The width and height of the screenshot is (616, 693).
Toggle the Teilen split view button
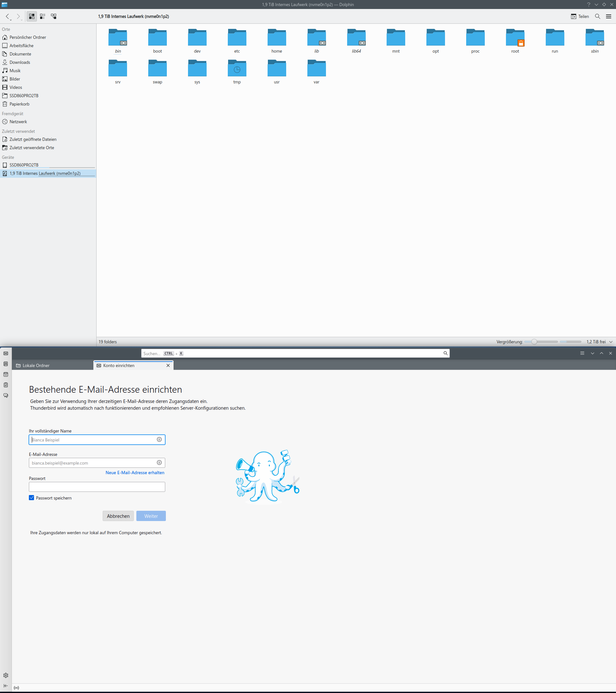tap(580, 16)
